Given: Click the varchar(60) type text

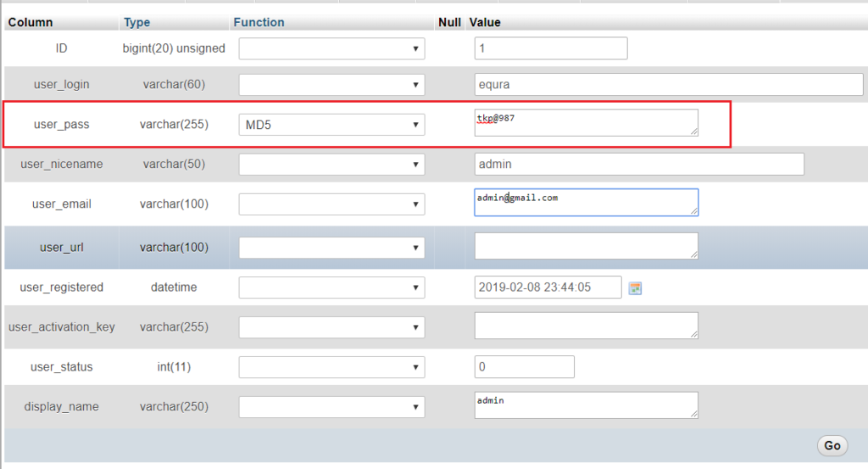Looking at the screenshot, I should coord(174,84).
